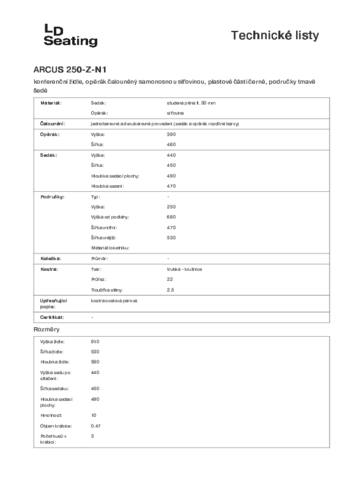This screenshot has height=500, width=364.
Task: Select the 'Šířka vnější' value '530'
Action: [171, 238]
